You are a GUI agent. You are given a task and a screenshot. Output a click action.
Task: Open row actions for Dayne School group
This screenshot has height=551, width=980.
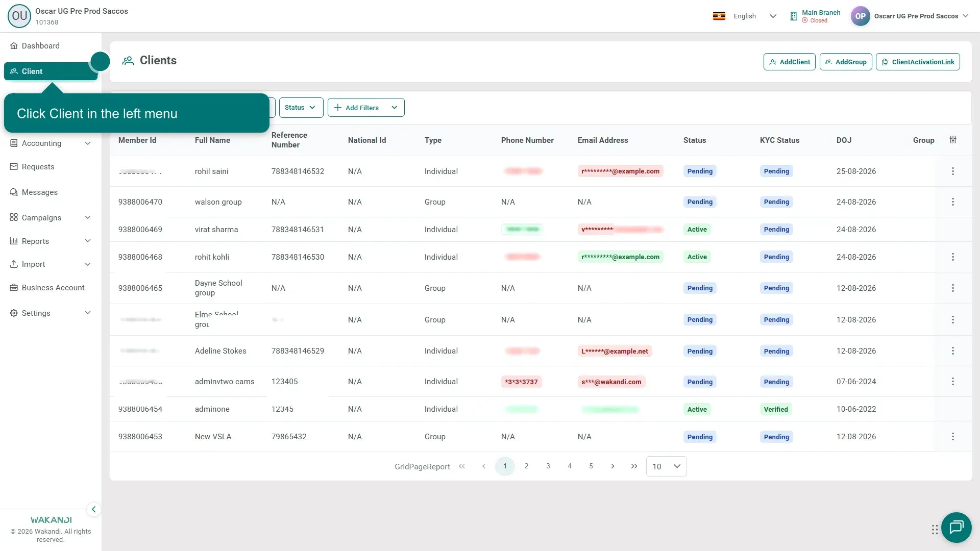click(953, 288)
